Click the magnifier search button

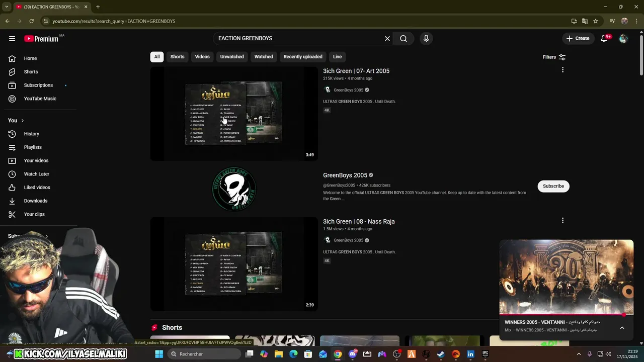(404, 39)
